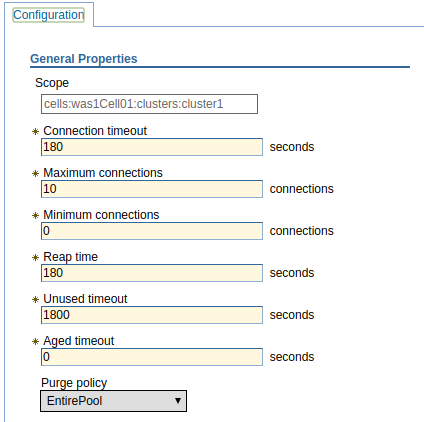Viewport: 424px width, 422px height.
Task: Open the Purge policy EntirePool dropdown
Action: pyautogui.click(x=113, y=401)
